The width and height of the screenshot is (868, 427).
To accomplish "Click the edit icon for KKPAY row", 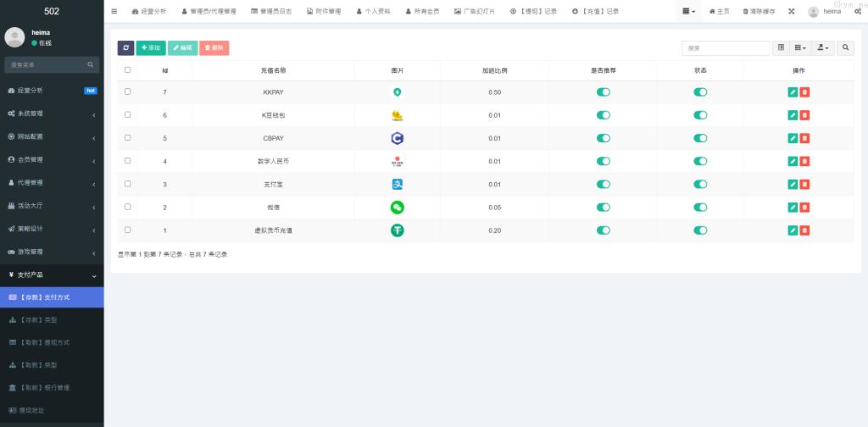I will pyautogui.click(x=793, y=91).
